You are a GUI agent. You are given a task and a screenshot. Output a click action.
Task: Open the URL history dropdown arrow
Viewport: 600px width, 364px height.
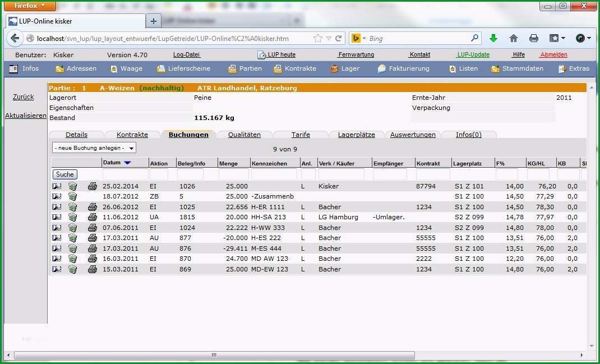[x=329, y=39]
